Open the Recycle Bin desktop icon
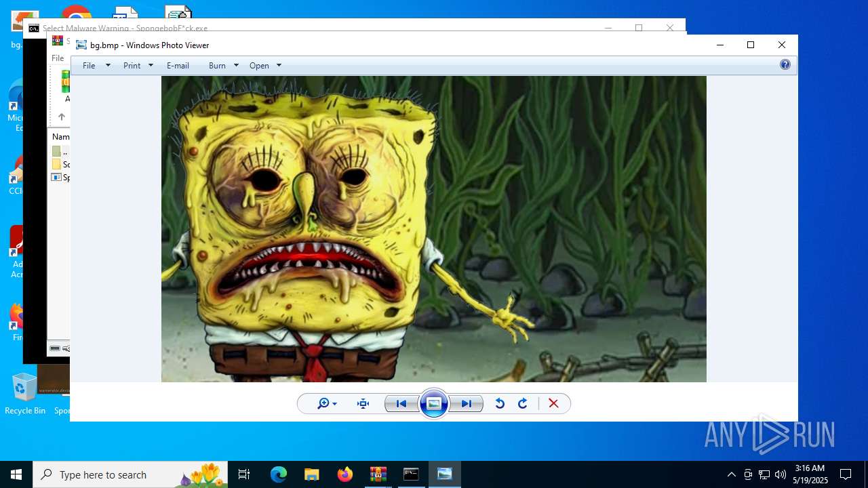 click(24, 394)
